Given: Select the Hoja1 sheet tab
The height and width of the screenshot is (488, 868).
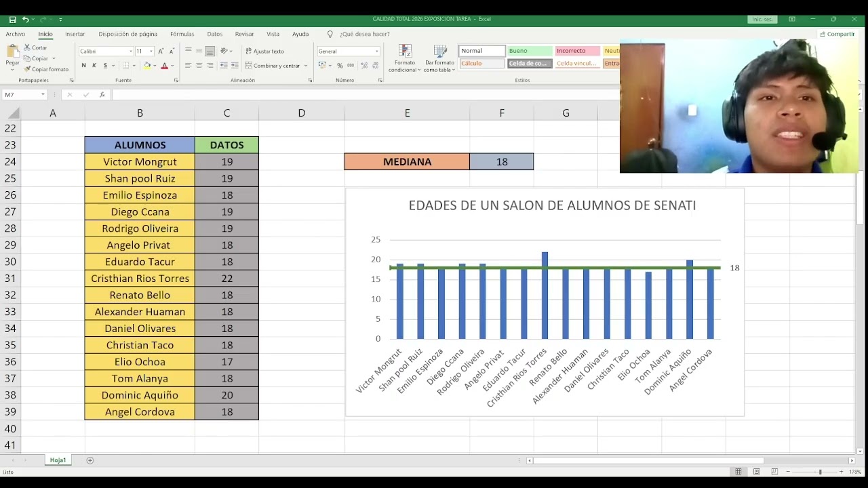Looking at the screenshot, I should pyautogui.click(x=58, y=460).
